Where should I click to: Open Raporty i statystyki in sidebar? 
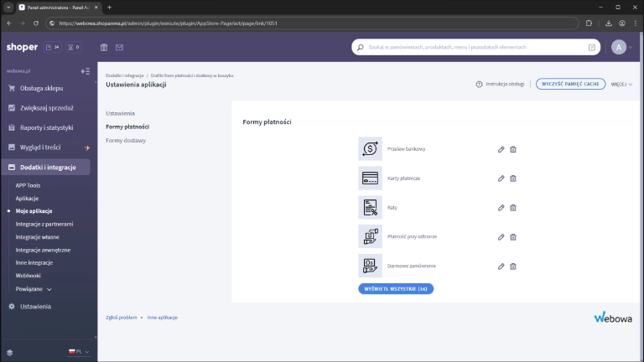[47, 127]
